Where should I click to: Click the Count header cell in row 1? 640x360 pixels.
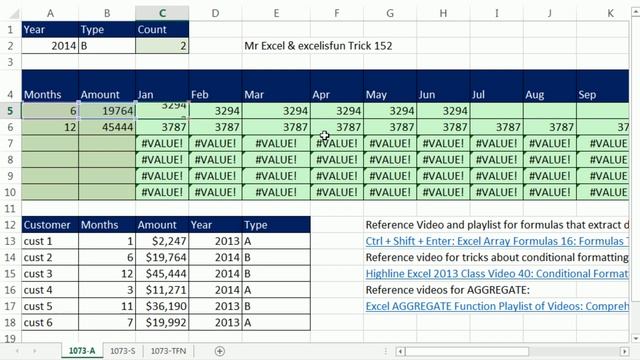pos(162,29)
